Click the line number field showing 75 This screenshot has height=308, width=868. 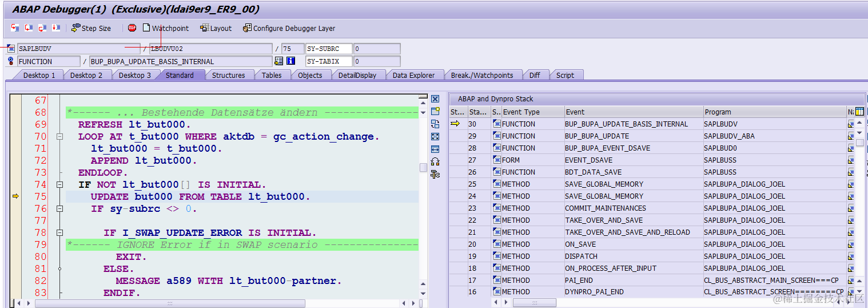293,49
